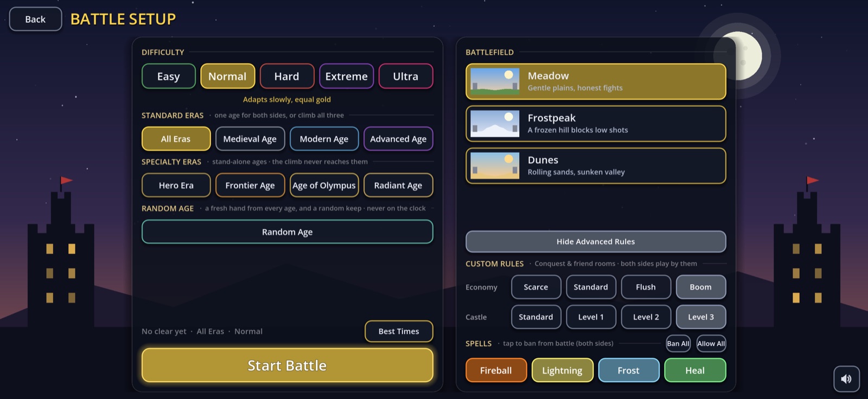Toggle the Frost spell ban
The height and width of the screenshot is (399, 868).
[629, 370]
